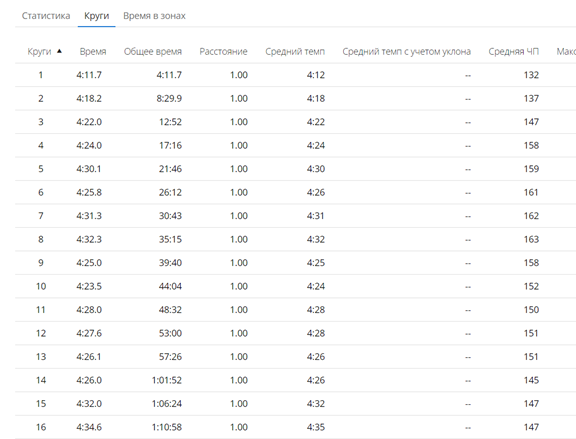Click the sort arrow next to Круги
576x439 pixels.
tap(59, 51)
